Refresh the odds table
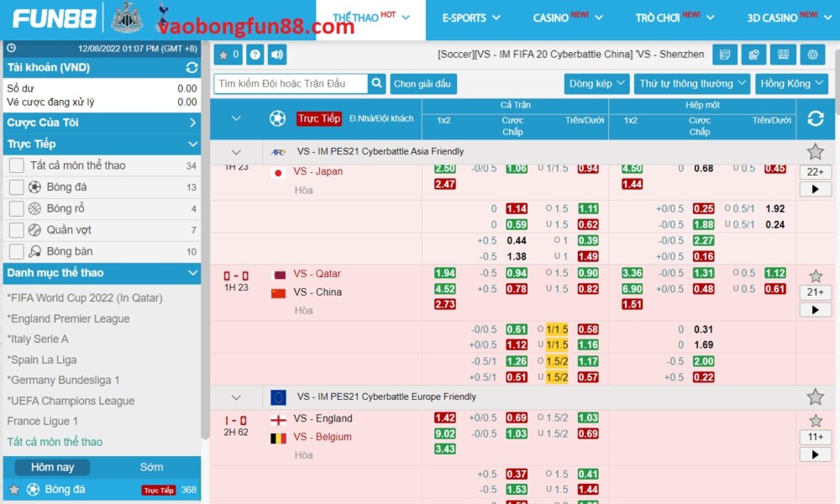The width and height of the screenshot is (840, 504). (x=815, y=118)
